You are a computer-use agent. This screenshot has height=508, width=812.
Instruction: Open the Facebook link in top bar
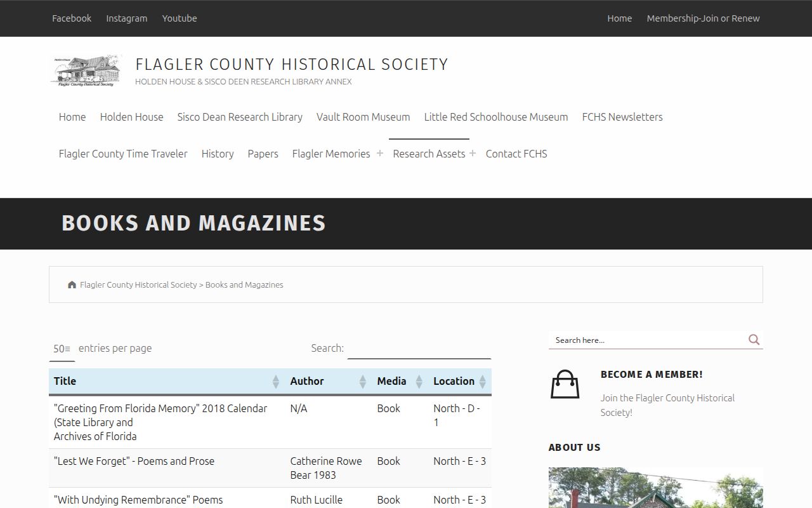tap(72, 18)
